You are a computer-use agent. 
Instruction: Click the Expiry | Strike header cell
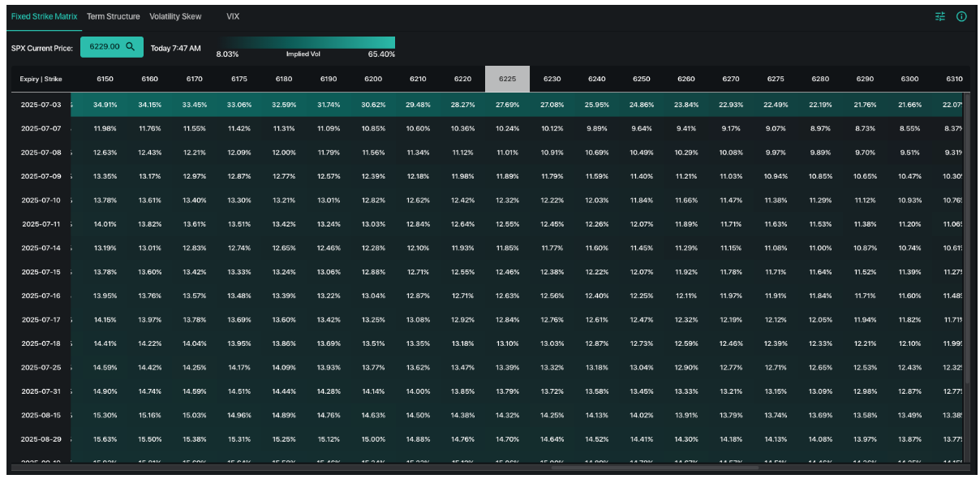(x=41, y=79)
